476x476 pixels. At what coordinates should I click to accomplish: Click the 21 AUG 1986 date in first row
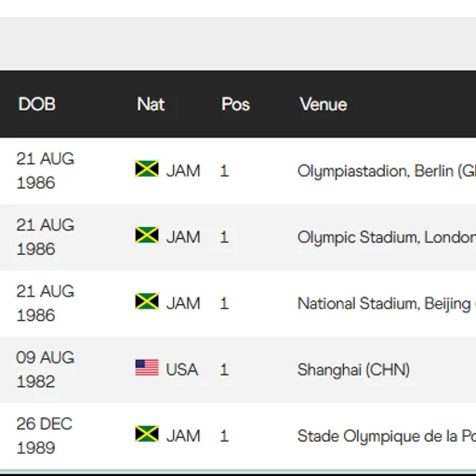[x=46, y=170]
